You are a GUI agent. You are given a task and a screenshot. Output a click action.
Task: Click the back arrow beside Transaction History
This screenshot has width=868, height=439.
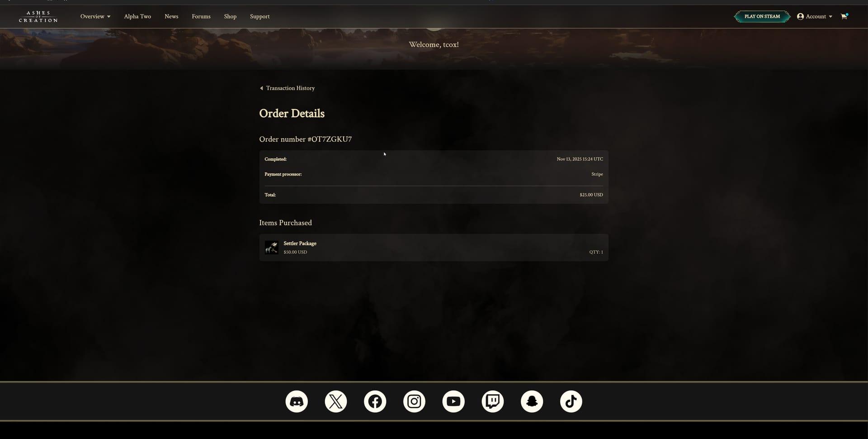[x=261, y=88]
